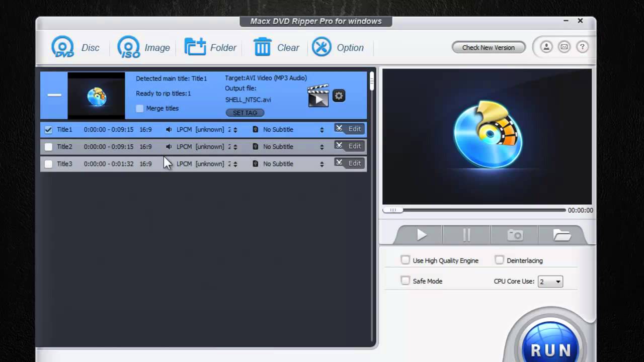
Task: Click the email envelope icon
Action: pyautogui.click(x=564, y=47)
